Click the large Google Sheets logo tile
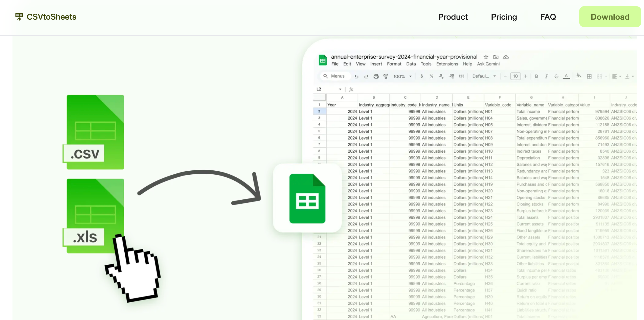 (x=307, y=198)
